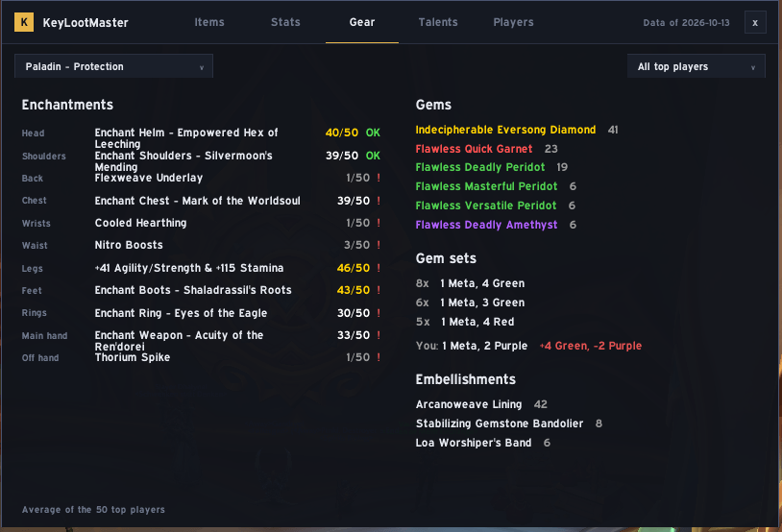The image size is (782, 532).
Task: Click Enchant Weapon - Acuity of the Ren'dorei
Action: [179, 341]
